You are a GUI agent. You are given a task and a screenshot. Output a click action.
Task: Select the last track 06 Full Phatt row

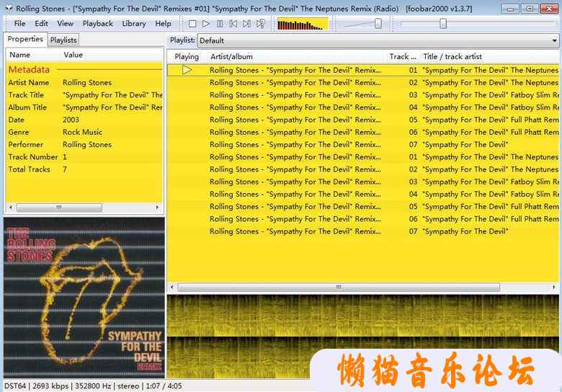[363, 219]
